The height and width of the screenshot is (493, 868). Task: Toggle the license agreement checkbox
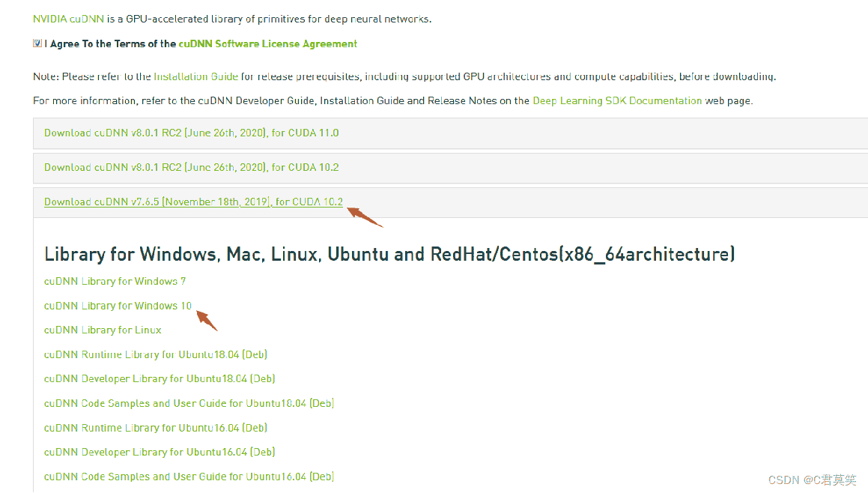coord(37,43)
